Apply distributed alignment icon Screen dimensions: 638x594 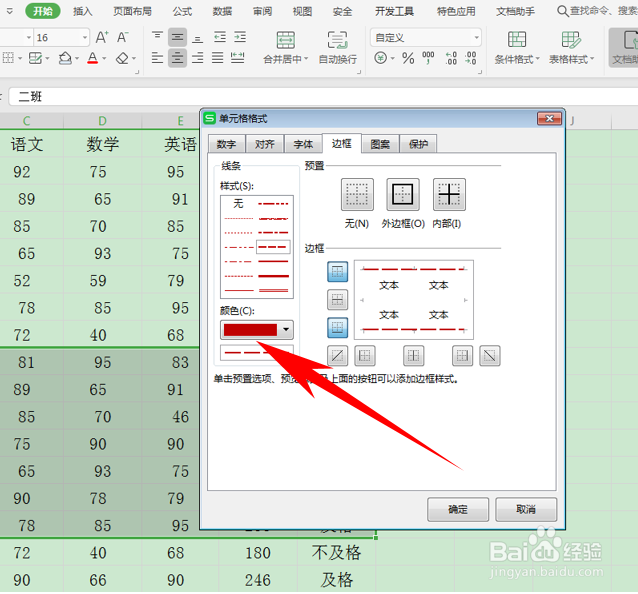[x=238, y=58]
